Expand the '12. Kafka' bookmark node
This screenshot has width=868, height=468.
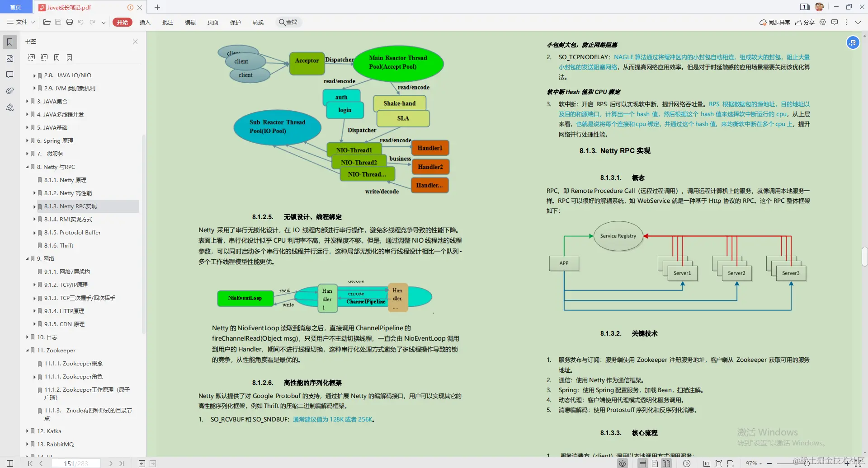pos(27,431)
